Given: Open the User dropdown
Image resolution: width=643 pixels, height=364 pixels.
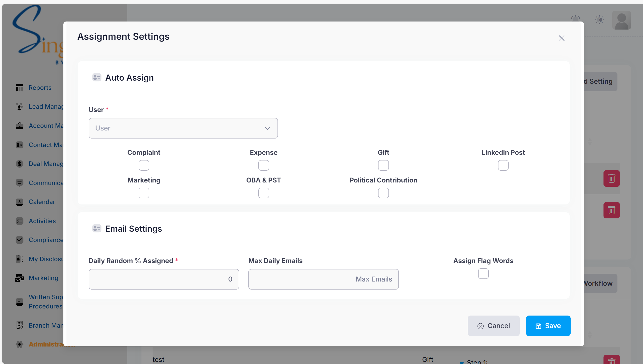Looking at the screenshot, I should pyautogui.click(x=183, y=128).
